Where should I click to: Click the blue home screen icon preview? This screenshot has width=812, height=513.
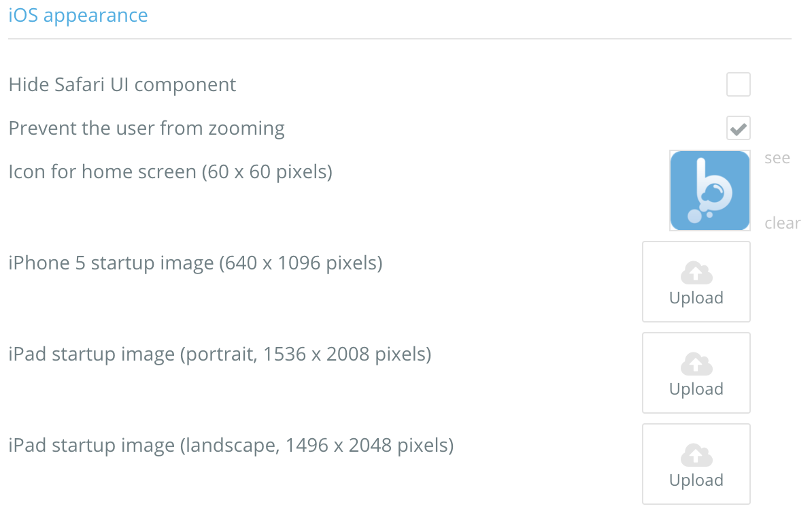pyautogui.click(x=710, y=191)
